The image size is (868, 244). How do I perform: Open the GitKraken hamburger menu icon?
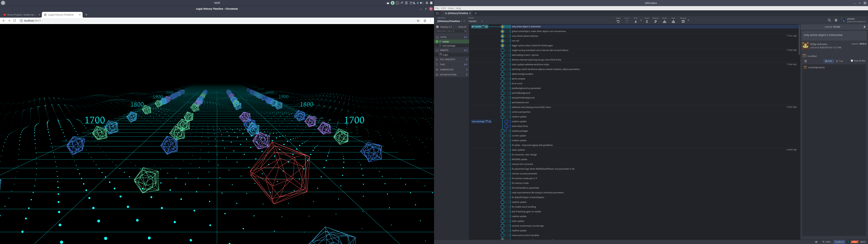pyautogui.click(x=836, y=20)
